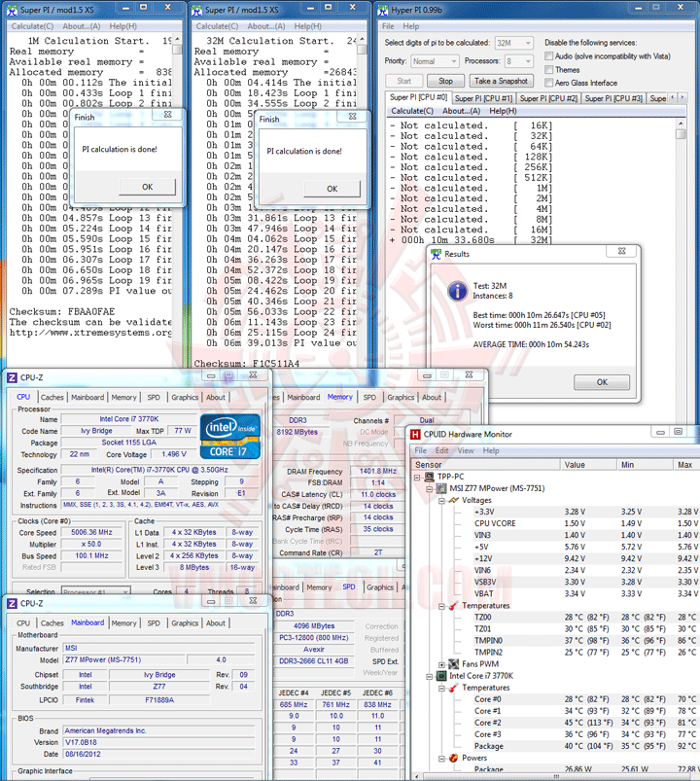Collapse the Voltages tree node
Image resolution: width=700 pixels, height=781 pixels.
pos(441,500)
